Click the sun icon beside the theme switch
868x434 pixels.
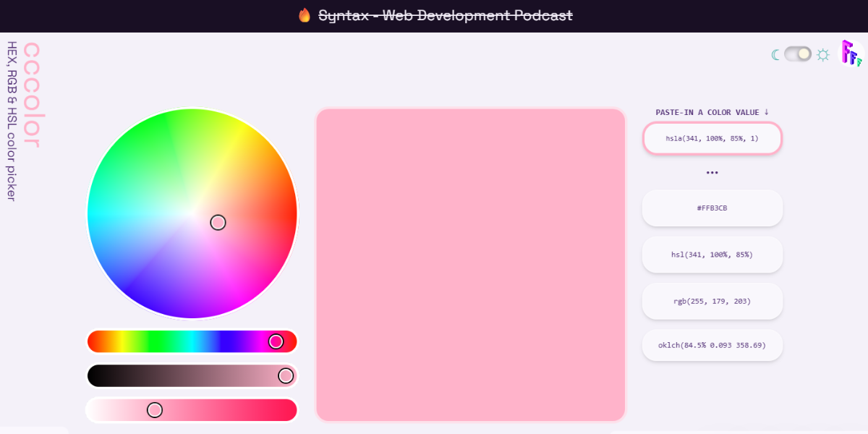pyautogui.click(x=822, y=54)
